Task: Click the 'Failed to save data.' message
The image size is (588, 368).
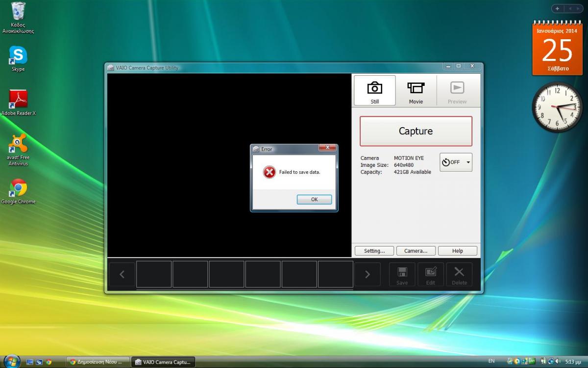Action: point(299,172)
